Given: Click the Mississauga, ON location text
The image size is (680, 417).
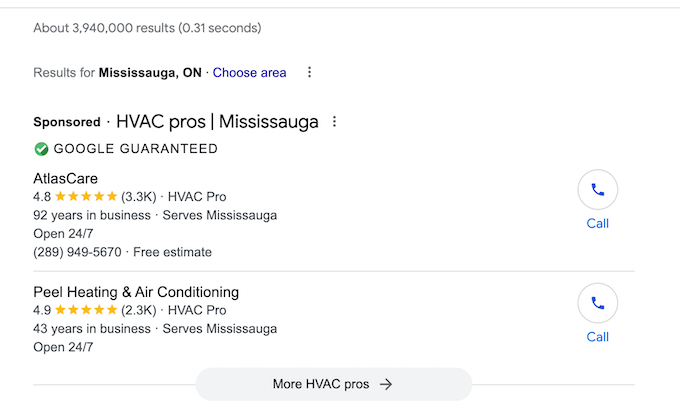Looking at the screenshot, I should pyautogui.click(x=150, y=72).
